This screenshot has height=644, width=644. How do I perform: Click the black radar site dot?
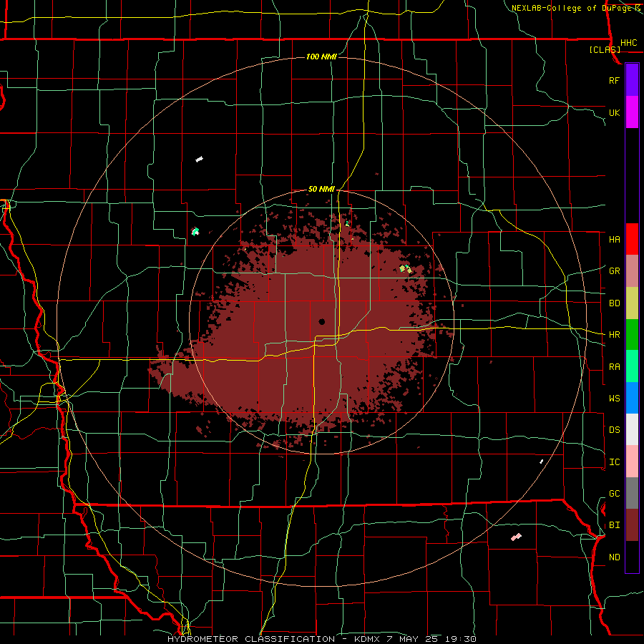pyautogui.click(x=321, y=321)
